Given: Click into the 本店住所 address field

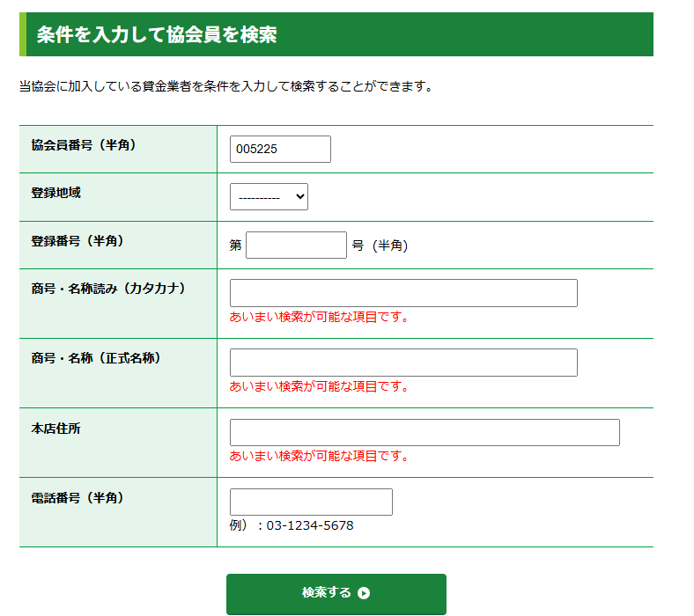Looking at the screenshot, I should point(425,433).
